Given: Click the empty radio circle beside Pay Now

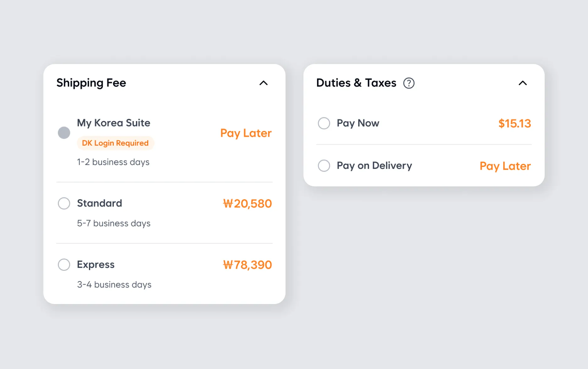Looking at the screenshot, I should (x=324, y=123).
